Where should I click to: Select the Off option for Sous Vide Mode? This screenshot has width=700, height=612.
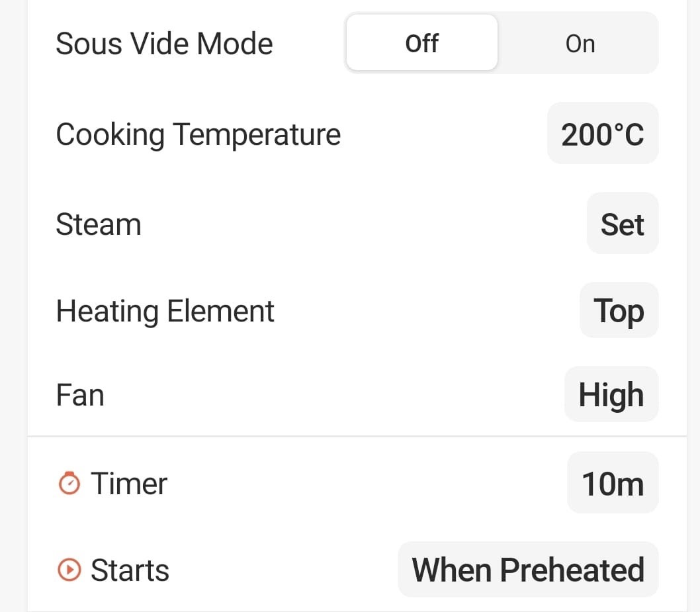coord(421,44)
